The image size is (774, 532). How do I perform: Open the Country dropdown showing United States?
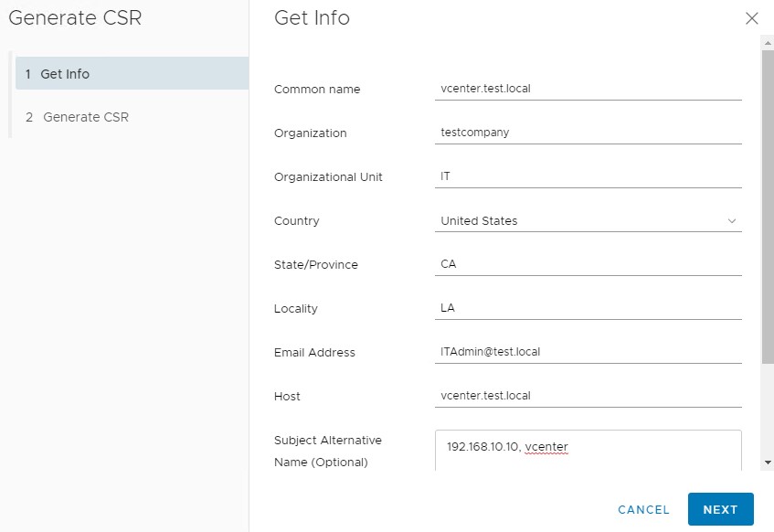[588, 221]
